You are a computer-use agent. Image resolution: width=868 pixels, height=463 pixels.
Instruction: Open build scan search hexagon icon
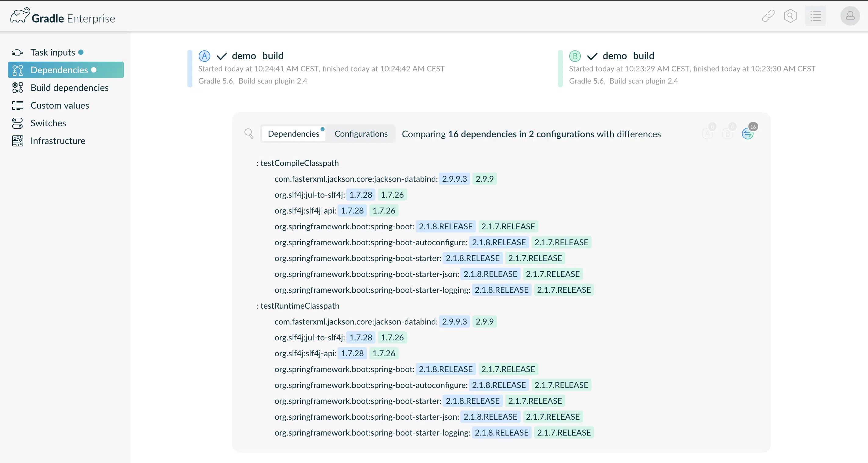pos(790,16)
